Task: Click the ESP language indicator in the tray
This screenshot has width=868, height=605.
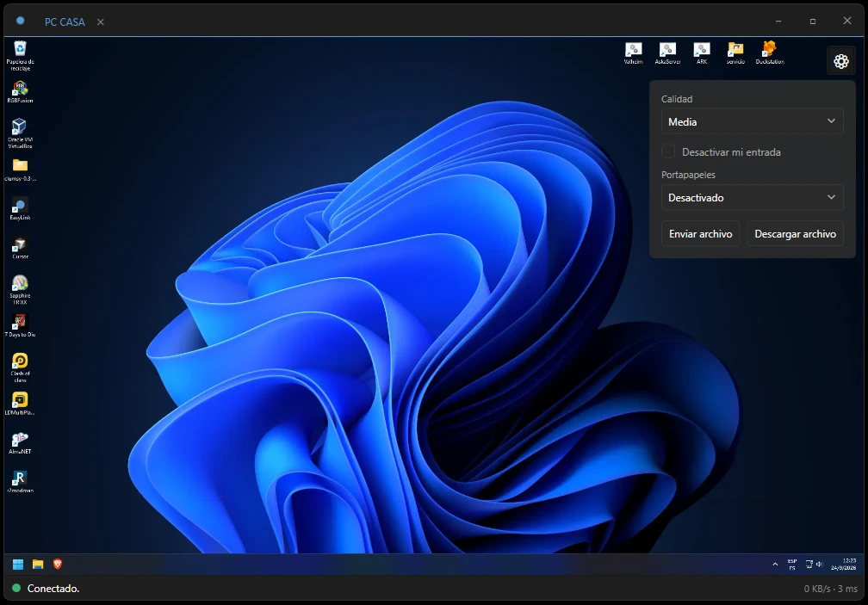Action: point(792,564)
